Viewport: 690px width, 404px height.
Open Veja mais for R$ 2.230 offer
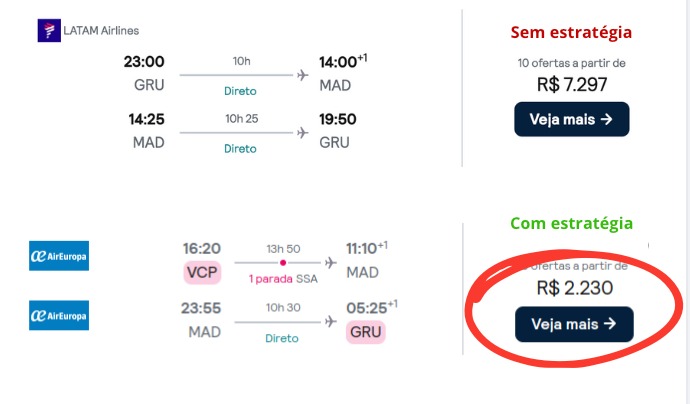click(574, 324)
